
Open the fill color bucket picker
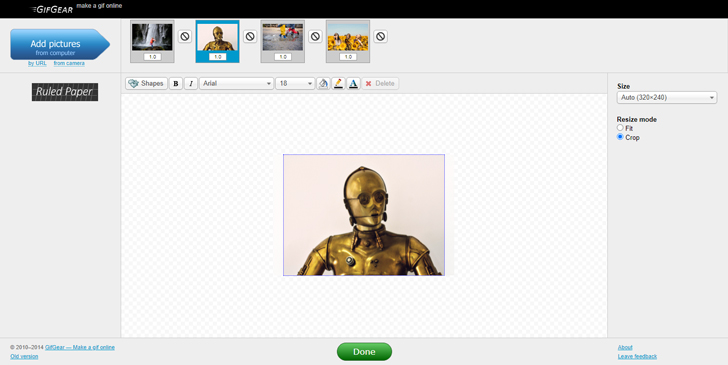coord(323,84)
